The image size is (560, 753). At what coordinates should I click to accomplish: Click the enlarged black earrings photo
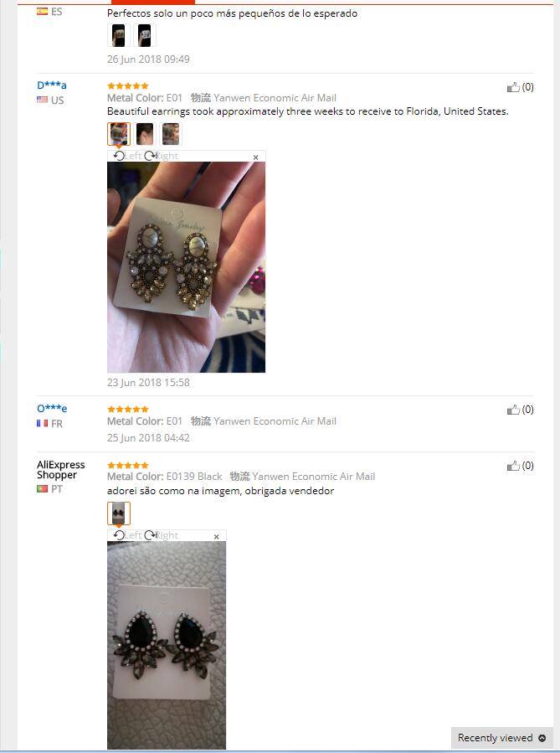[167, 645]
